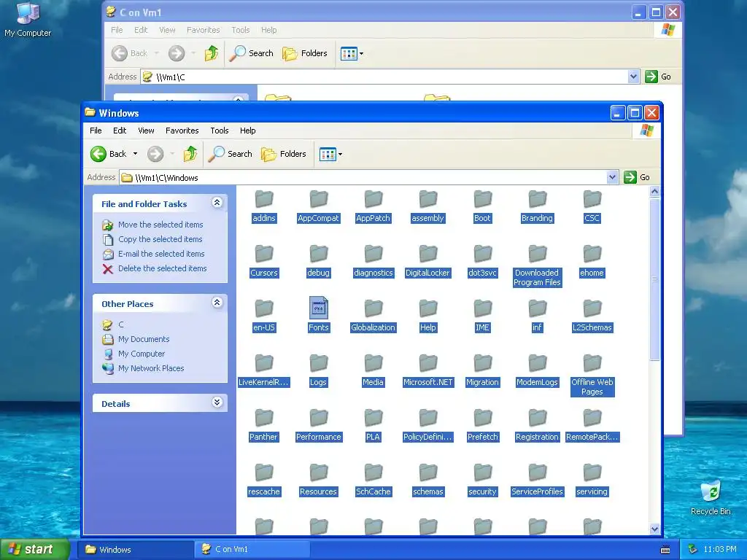747x560 pixels.
Task: Open the Back history dropdown arrow in Windows window
Action: (135, 154)
